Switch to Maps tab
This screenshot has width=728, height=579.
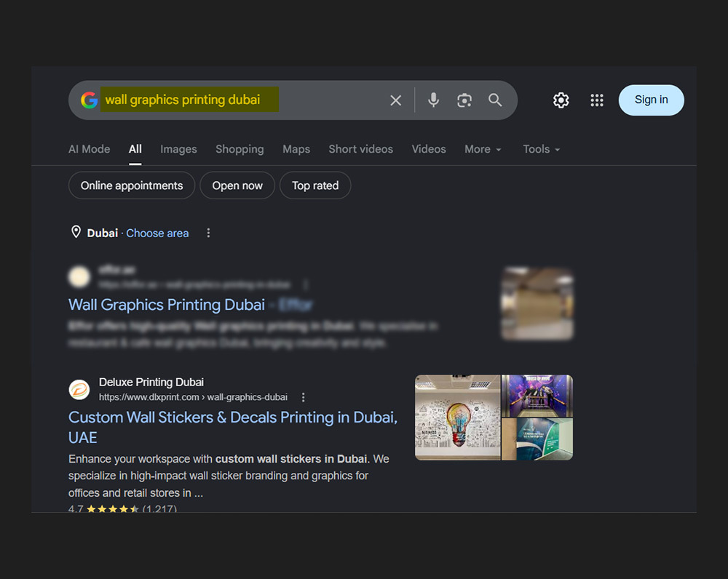click(296, 149)
